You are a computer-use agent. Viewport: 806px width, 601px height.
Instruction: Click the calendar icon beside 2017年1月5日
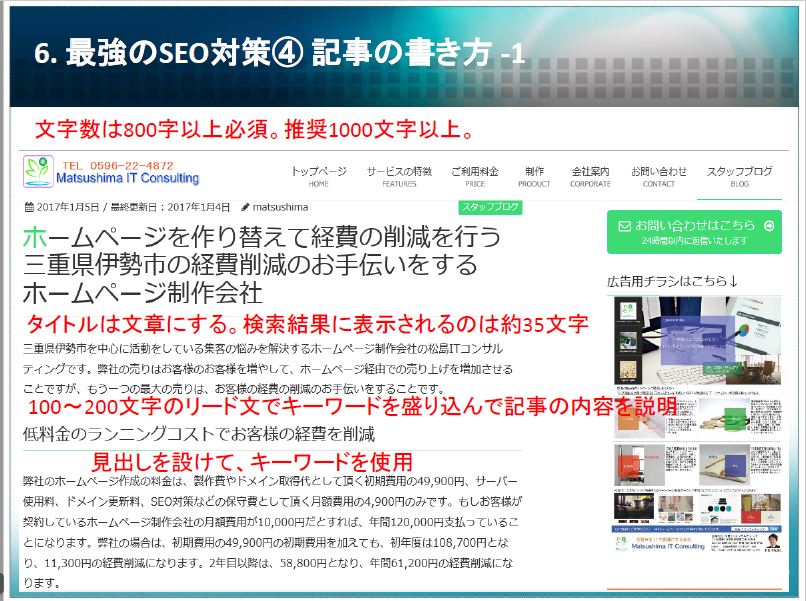(x=26, y=208)
